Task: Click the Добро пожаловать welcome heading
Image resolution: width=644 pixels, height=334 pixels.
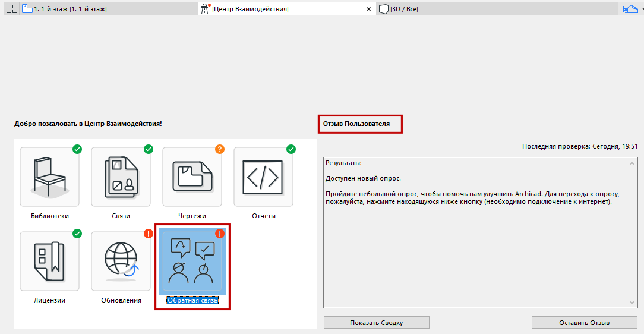Action: (88, 124)
